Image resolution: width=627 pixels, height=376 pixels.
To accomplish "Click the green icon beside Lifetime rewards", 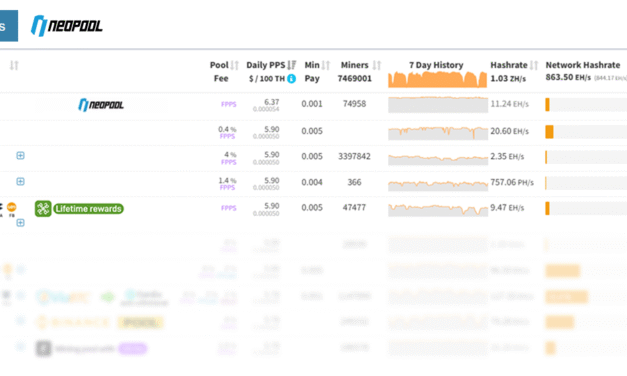I will pyautogui.click(x=43, y=208).
